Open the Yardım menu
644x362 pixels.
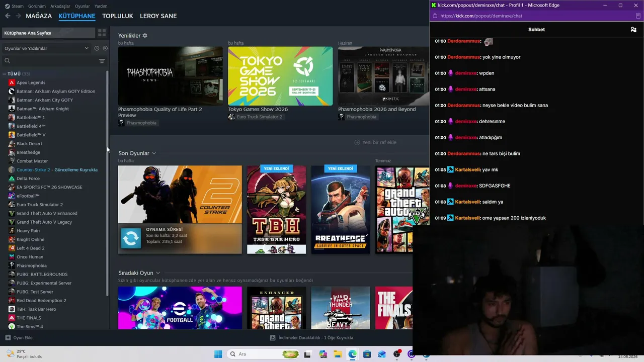(101, 6)
